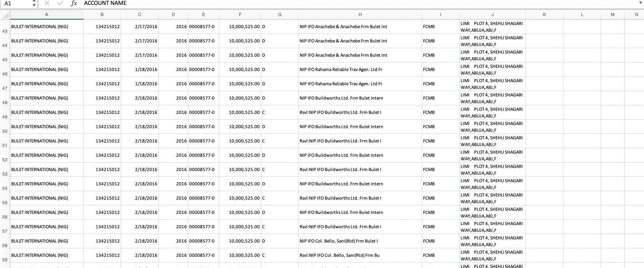Click Rsvl:NIP IFO Col. Bello narration in row 59
Image resolution: width=644 pixels, height=268 pixels.
[339, 255]
